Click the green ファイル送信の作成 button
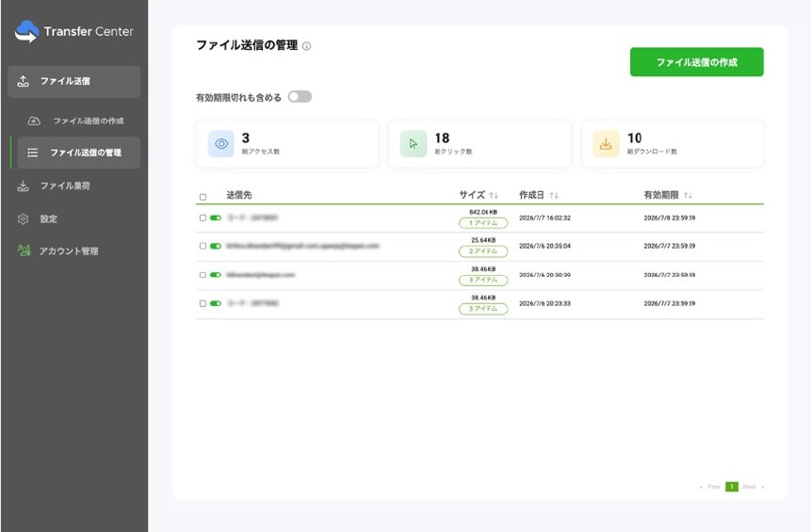Viewport: 811px width, 532px height. point(697,62)
